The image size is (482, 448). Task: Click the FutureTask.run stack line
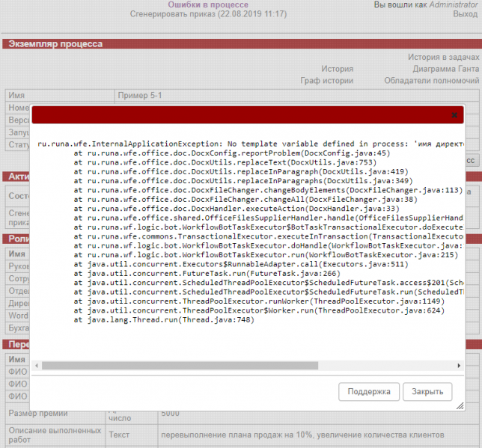[207, 274]
